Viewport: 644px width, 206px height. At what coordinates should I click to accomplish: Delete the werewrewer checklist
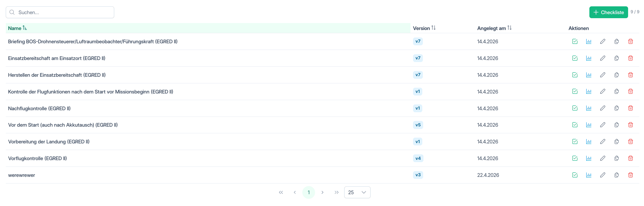coord(630,175)
